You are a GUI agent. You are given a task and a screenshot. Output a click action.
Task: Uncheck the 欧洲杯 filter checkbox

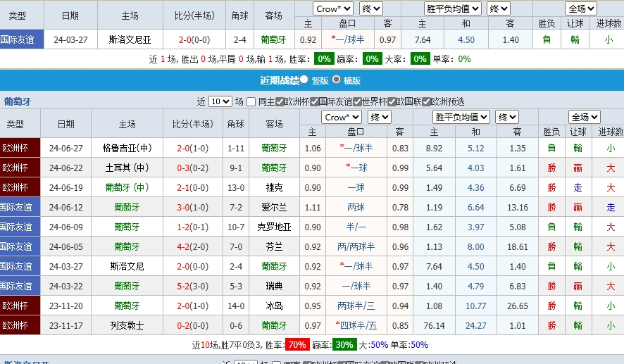pos(280,101)
